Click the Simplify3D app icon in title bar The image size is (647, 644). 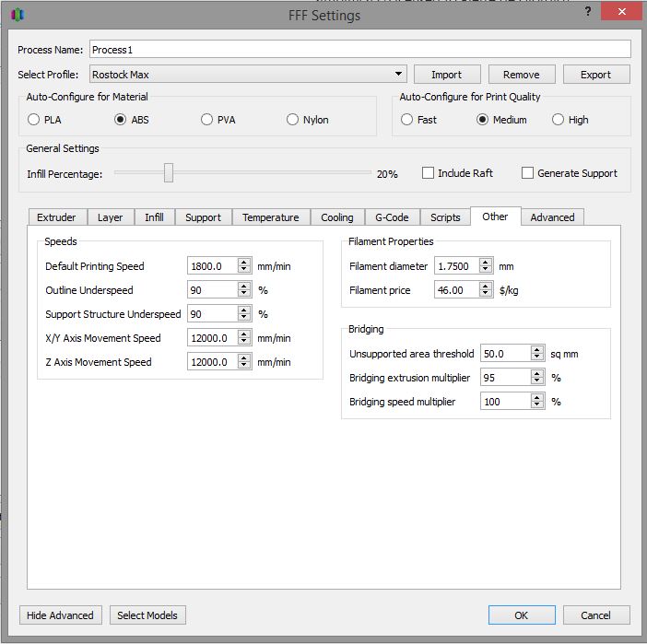[18, 15]
